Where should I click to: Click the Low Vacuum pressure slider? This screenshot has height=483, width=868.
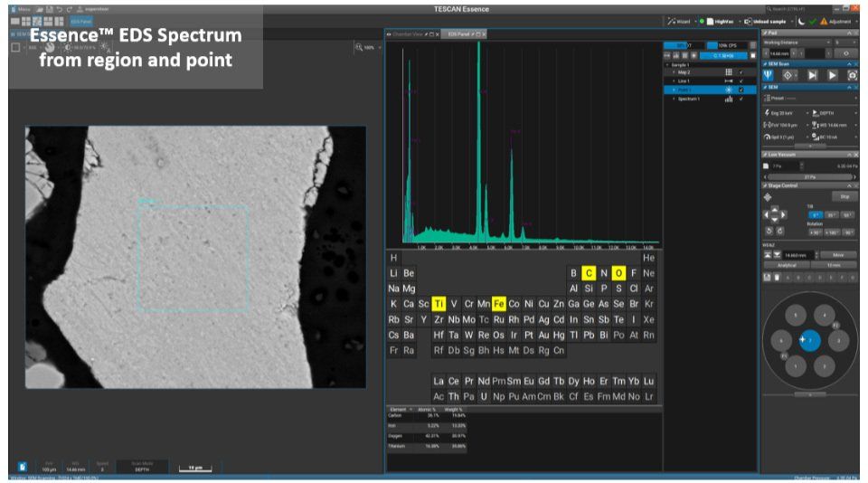click(810, 176)
